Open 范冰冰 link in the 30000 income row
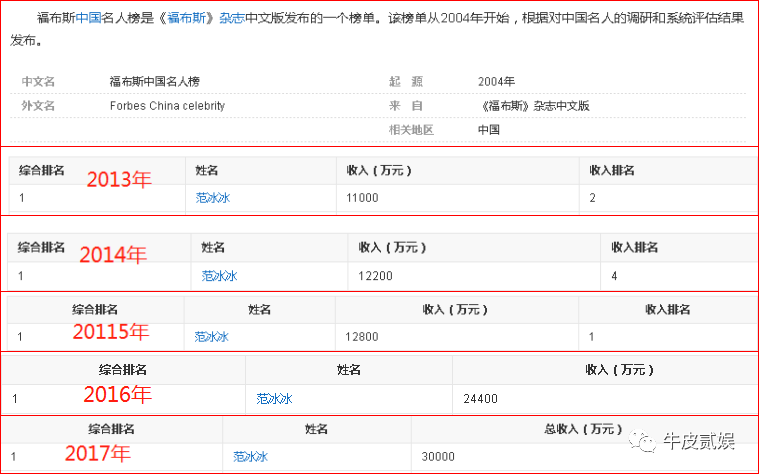759x474 pixels. point(250,456)
